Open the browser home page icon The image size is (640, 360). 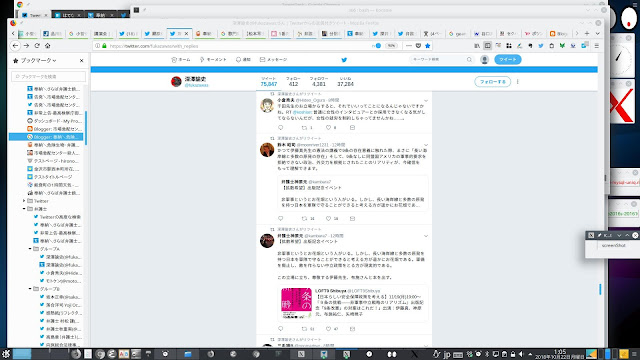47,46
